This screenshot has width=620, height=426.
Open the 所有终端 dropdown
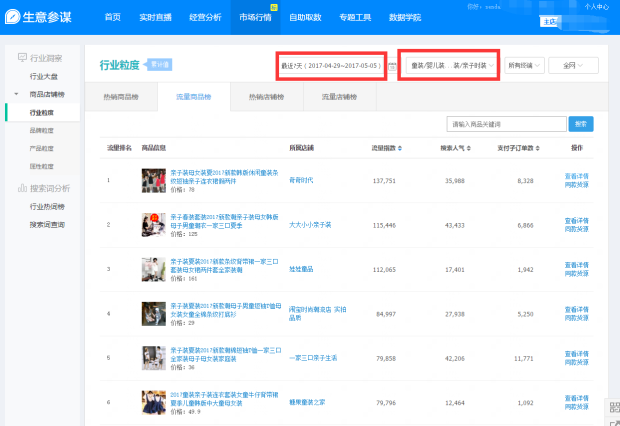pos(524,65)
